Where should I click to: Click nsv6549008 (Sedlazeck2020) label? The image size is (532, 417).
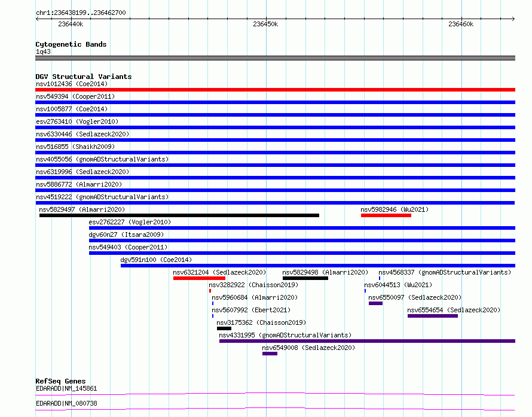tap(308, 348)
